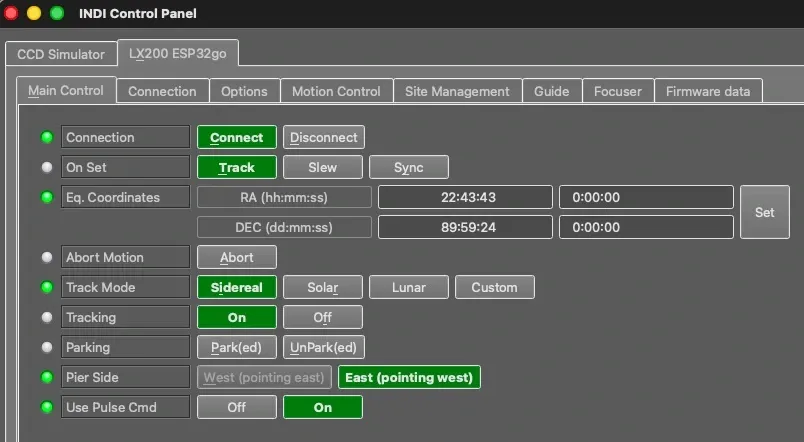Viewport: 804px width, 442px height.
Task: Close the INDI Control Panel window
Action: 11,13
